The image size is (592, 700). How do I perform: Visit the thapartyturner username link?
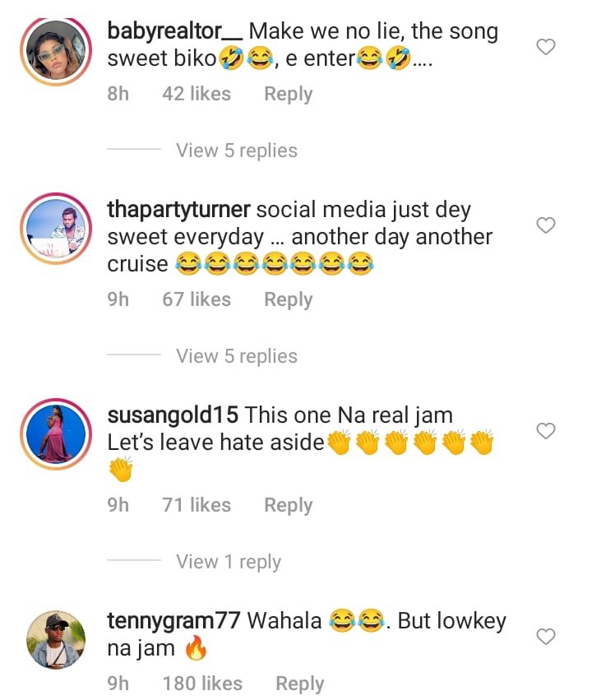(173, 210)
